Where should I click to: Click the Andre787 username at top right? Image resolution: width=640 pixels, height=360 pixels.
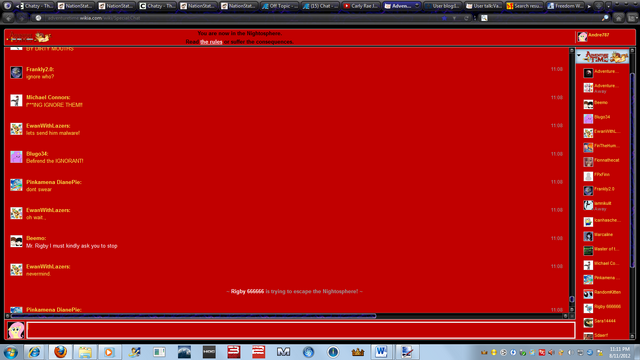[599, 35]
